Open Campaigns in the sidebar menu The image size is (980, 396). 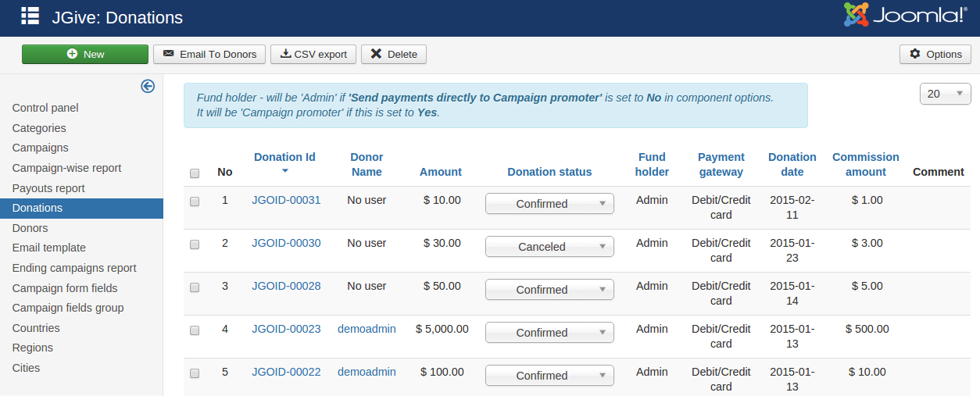[x=41, y=148]
